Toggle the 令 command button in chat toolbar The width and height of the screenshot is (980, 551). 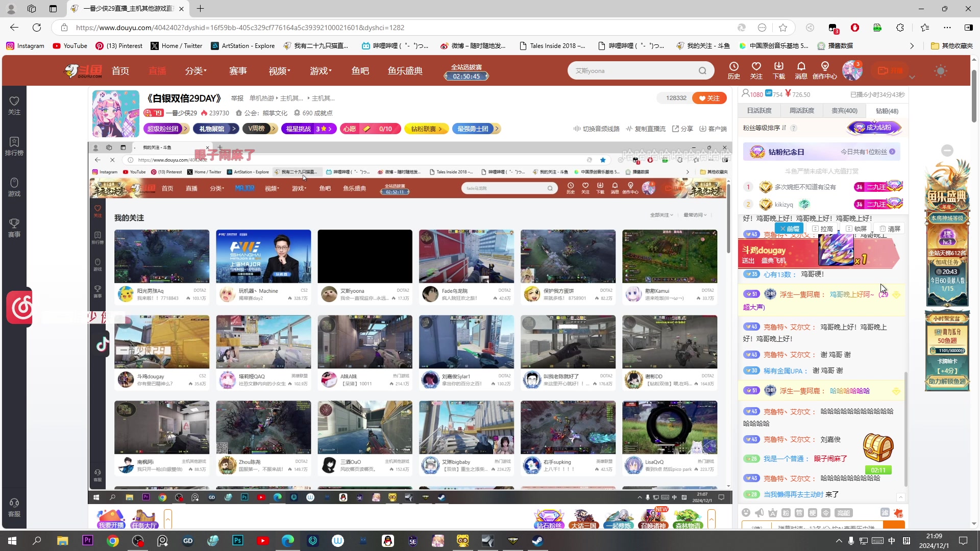pos(826,513)
